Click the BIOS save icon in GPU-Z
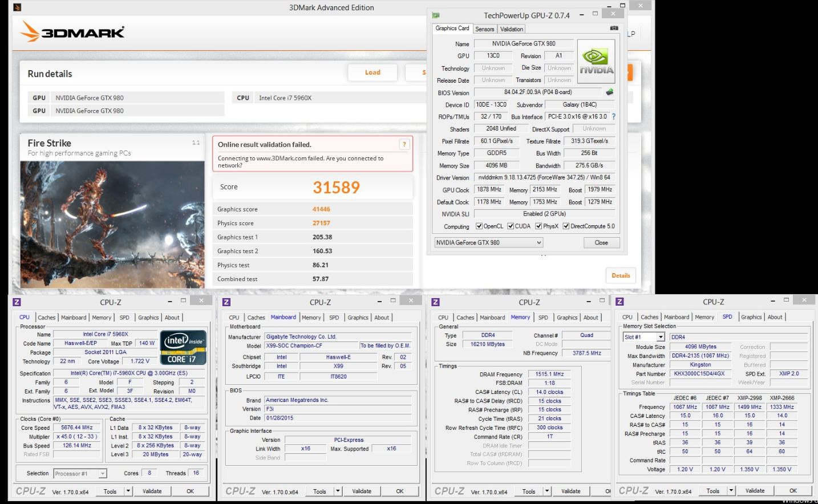The height and width of the screenshot is (504, 818). pyautogui.click(x=610, y=92)
